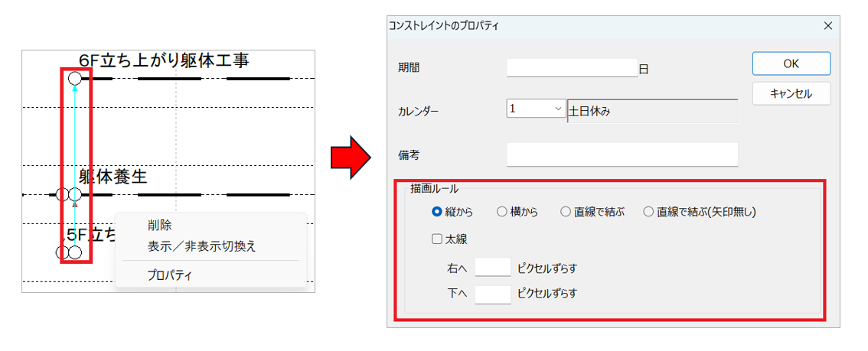The width and height of the screenshot is (868, 351).
Task: Enable the 太線 checkbox
Action: click(437, 239)
